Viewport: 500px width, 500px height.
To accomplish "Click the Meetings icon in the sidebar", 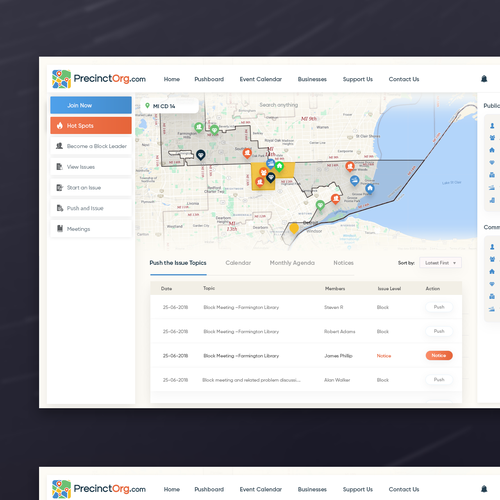I will pos(60,229).
